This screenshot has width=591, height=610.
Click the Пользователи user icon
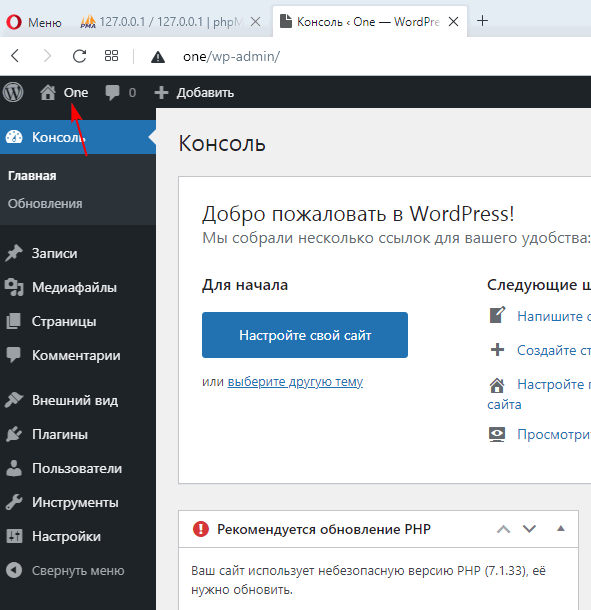point(14,468)
